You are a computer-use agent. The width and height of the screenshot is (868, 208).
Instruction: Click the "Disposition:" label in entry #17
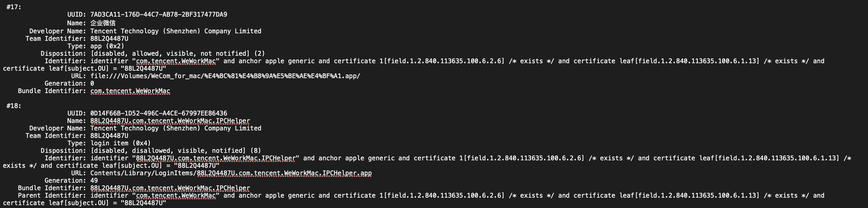pyautogui.click(x=63, y=53)
